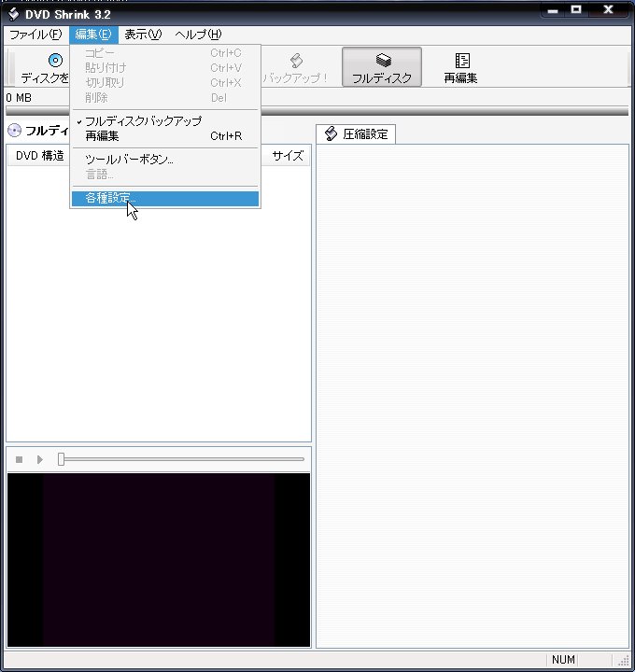This screenshot has height=672, width=635.
Task: Close the open 編集(E) menu in the menu bar
Action: [x=93, y=35]
